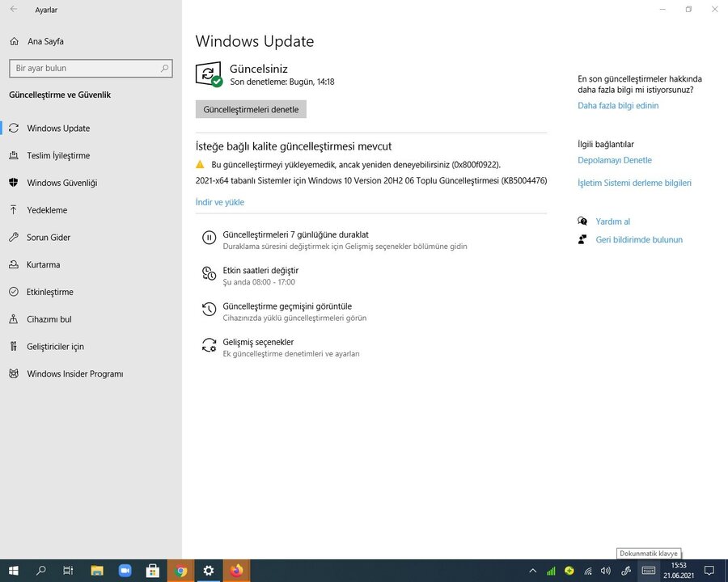Click Geri bildirimde bulunun link
Viewport: 728px width, 582px height.
639,240
